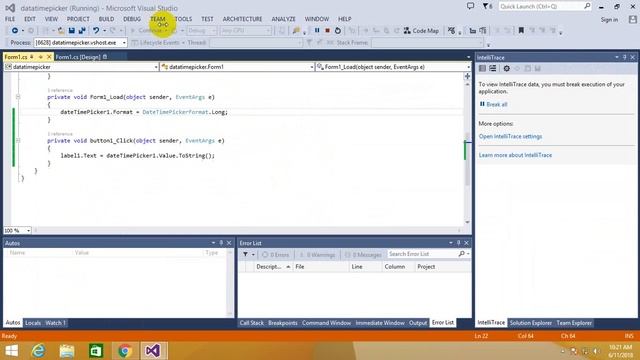Screen dimensions: 640x360
Task: Open the Code Map tool
Action: click(421, 31)
